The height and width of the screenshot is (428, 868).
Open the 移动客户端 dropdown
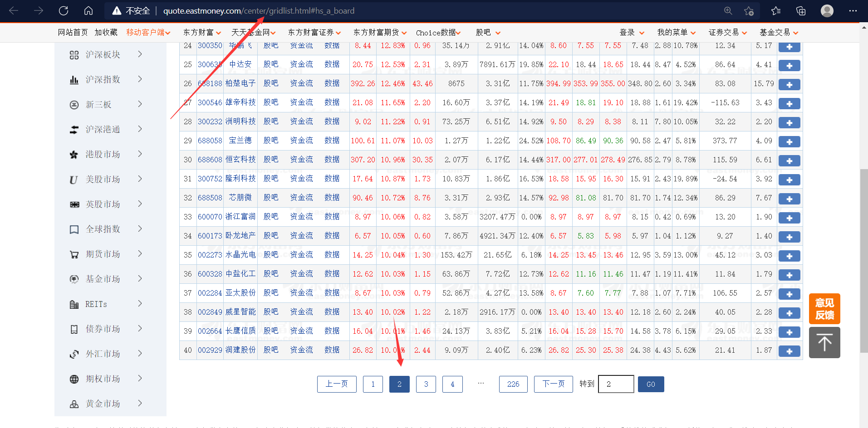click(148, 33)
